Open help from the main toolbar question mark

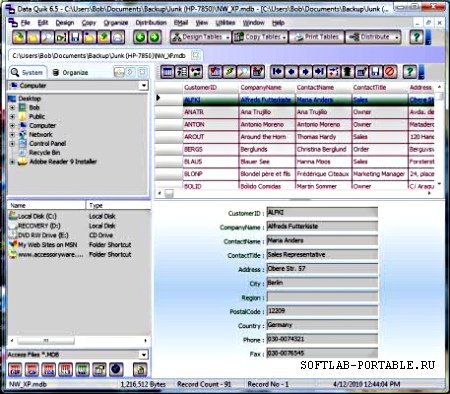(416, 37)
